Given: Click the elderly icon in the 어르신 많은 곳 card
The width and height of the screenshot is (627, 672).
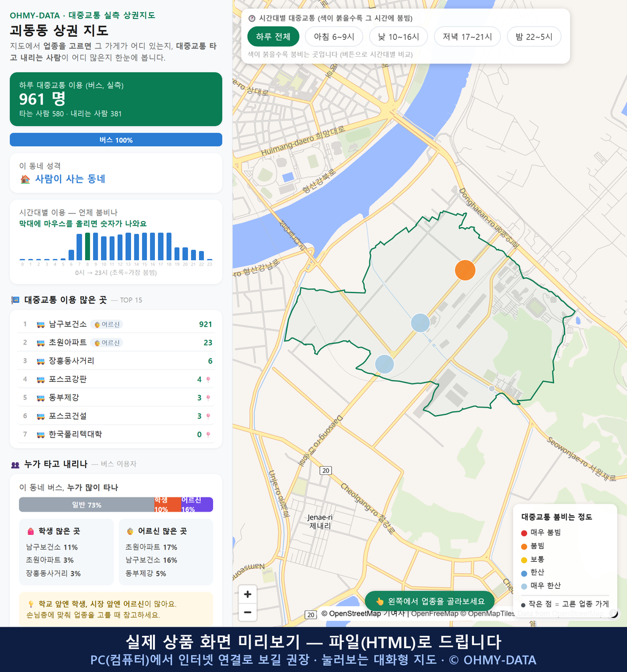Looking at the screenshot, I should (x=130, y=531).
